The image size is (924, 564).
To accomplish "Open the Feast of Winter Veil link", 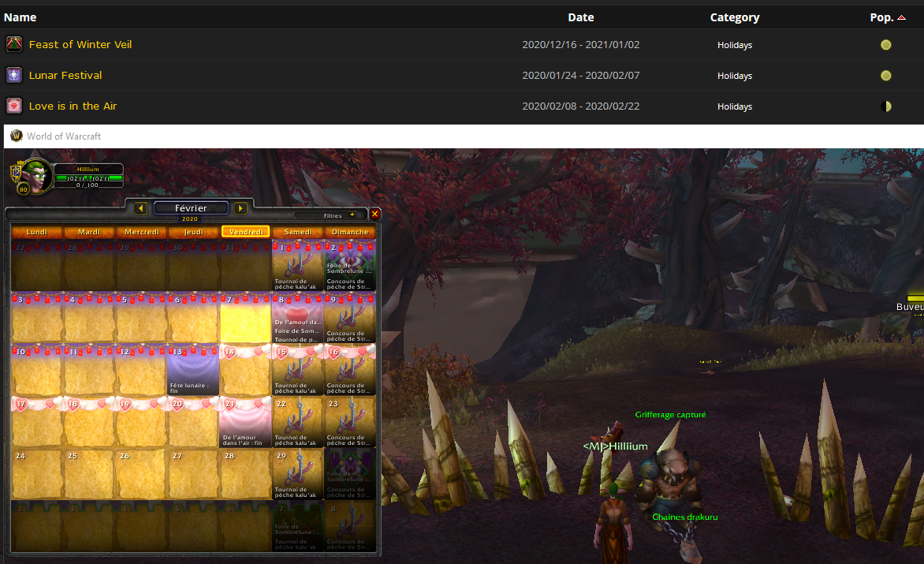I will coord(80,44).
